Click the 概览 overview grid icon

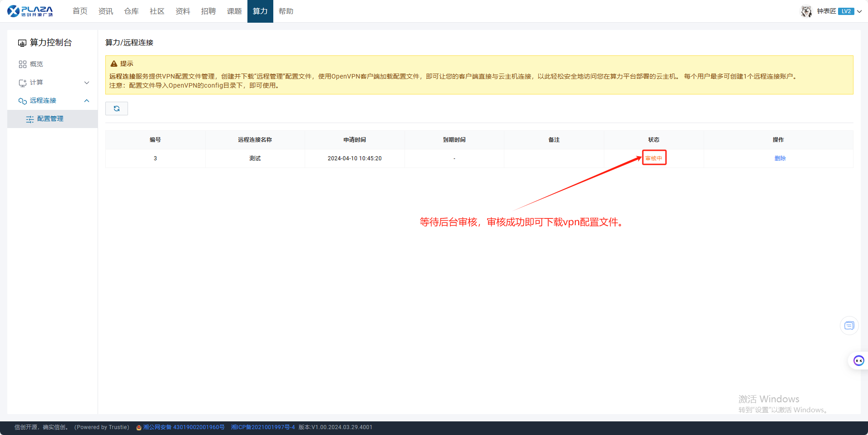click(x=23, y=64)
